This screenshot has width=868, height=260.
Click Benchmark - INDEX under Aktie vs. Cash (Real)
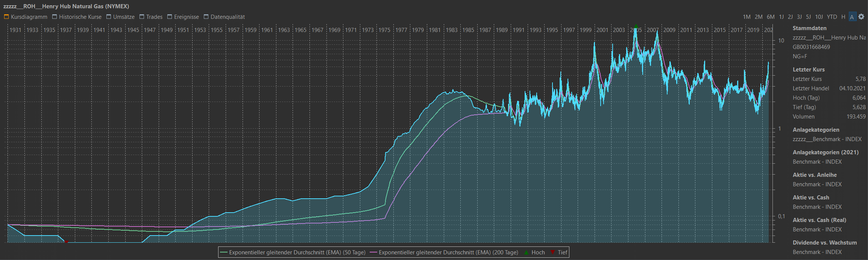point(817,230)
